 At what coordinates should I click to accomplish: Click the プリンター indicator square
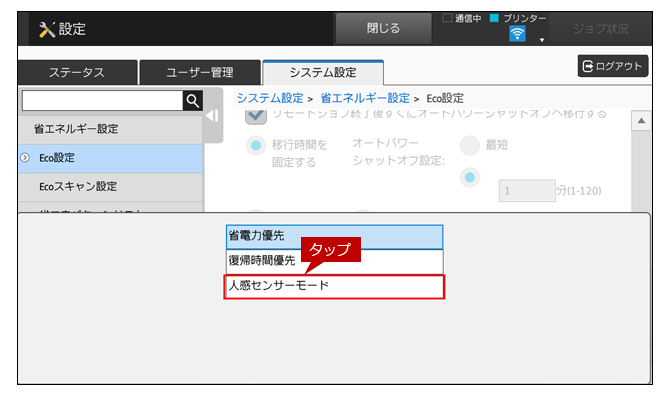[494, 18]
